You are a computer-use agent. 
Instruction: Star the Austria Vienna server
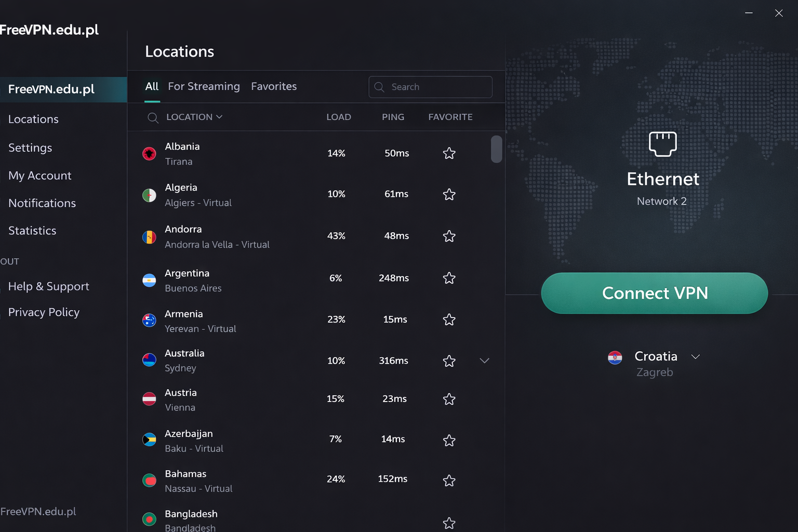(449, 399)
